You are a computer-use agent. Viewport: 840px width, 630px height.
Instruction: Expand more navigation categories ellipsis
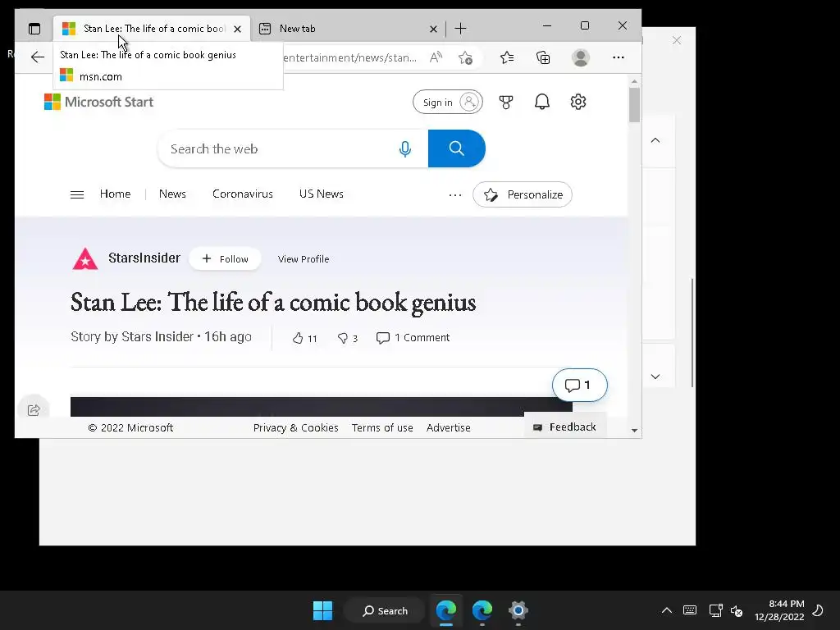[x=455, y=195]
